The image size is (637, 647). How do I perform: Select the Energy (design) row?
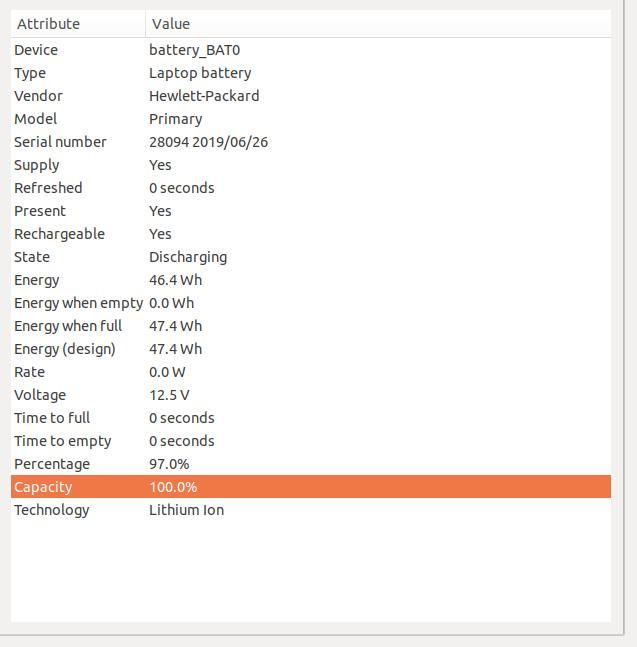coord(311,349)
